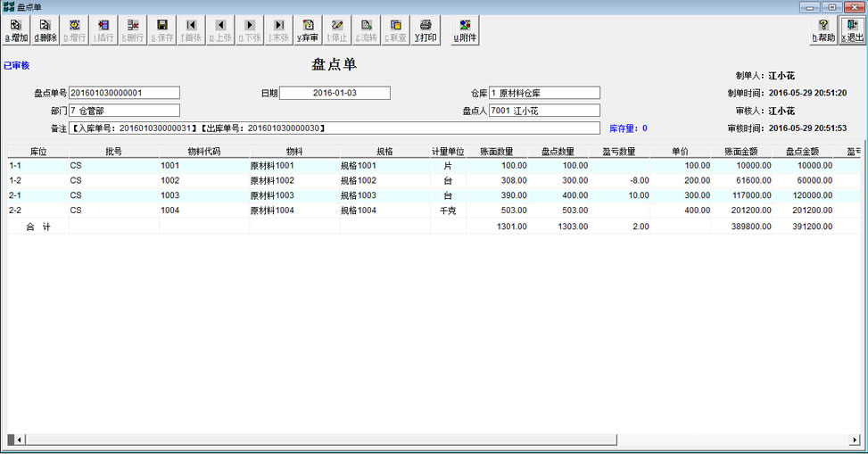Click the 流转 (Transfer) toolbar icon
The image size is (868, 454).
[x=367, y=30]
